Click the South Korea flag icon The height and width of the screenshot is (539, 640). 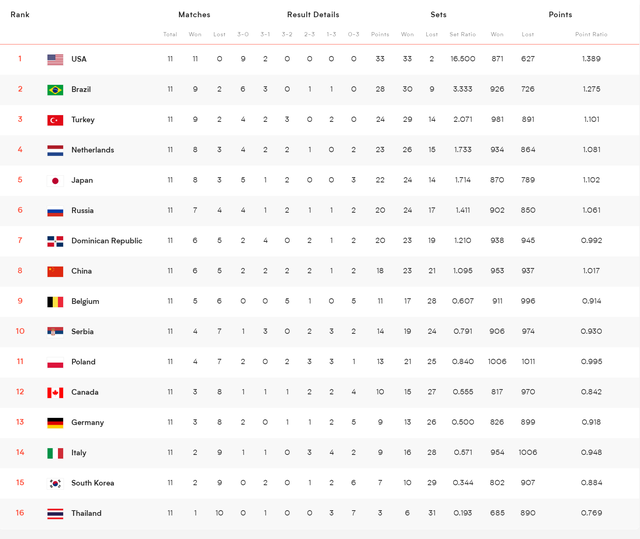pyautogui.click(x=55, y=484)
